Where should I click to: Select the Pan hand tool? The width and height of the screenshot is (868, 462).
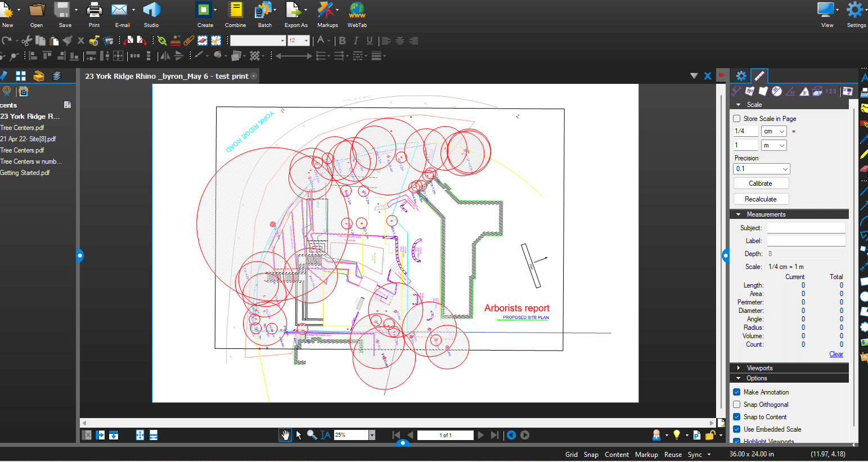[285, 435]
